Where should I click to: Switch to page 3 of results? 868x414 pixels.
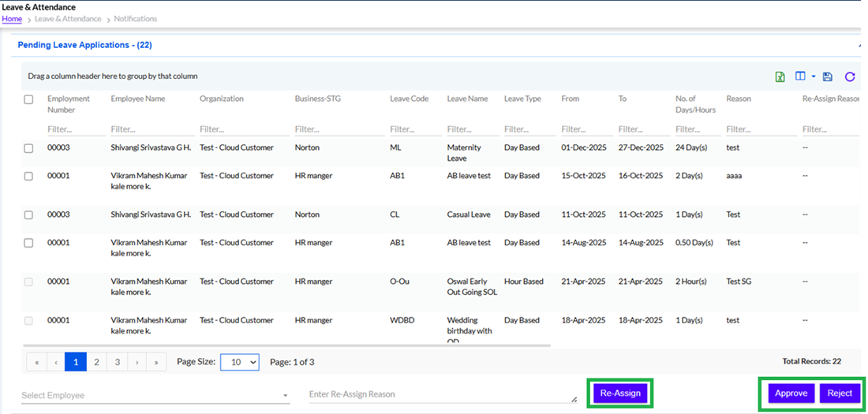(x=117, y=362)
